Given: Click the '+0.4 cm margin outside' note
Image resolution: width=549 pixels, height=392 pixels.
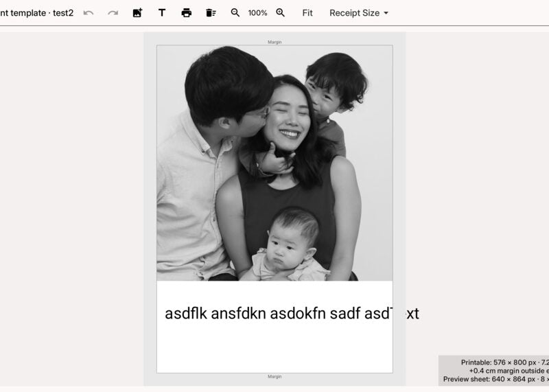Looking at the screenshot, I should tap(509, 371).
